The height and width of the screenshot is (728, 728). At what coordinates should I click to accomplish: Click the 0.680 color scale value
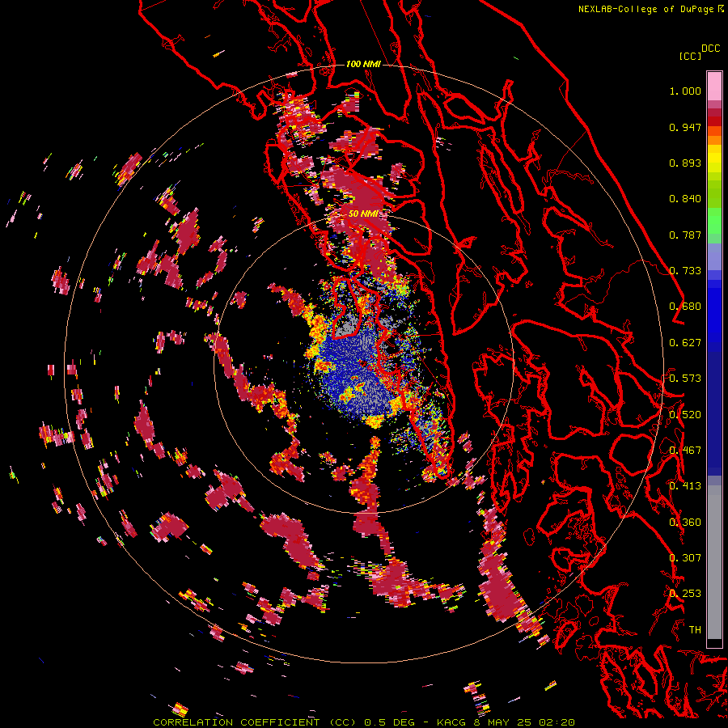685,307
